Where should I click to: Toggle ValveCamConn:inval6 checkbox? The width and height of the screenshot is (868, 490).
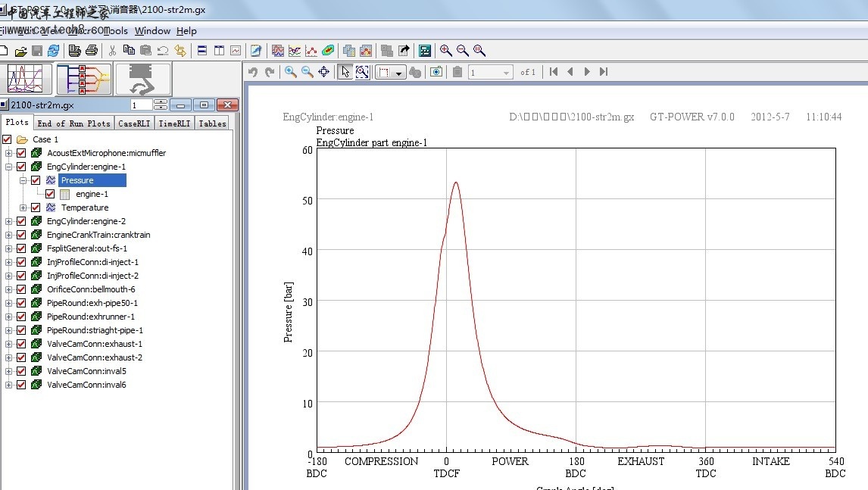coord(22,385)
